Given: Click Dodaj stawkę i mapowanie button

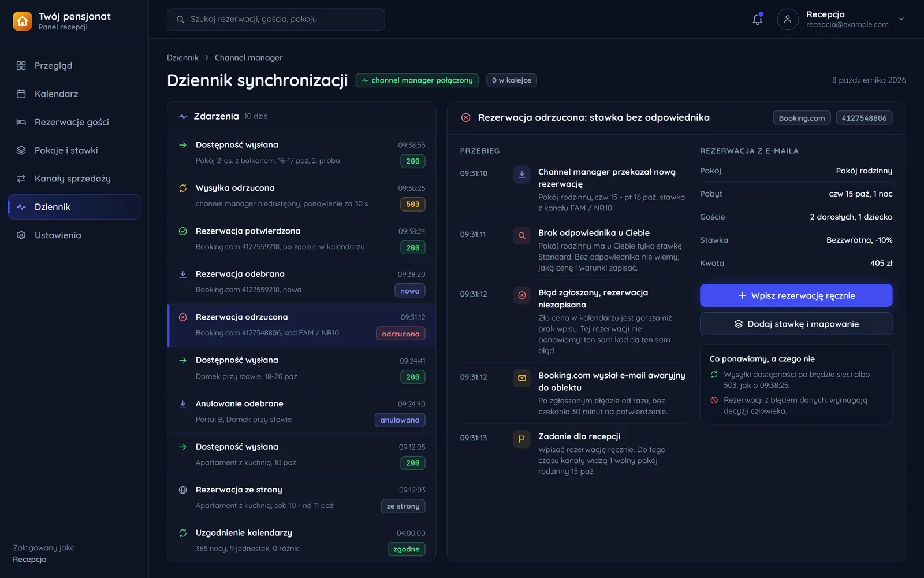Looking at the screenshot, I should coord(796,324).
